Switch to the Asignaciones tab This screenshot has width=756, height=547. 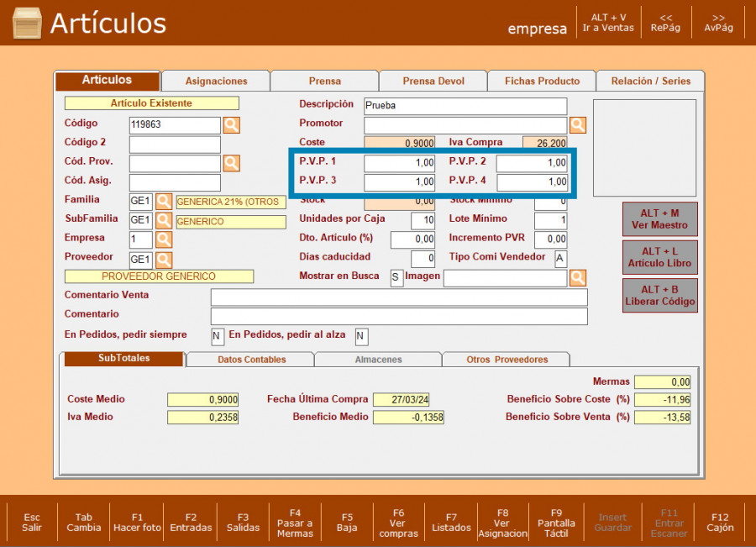pyautogui.click(x=216, y=82)
